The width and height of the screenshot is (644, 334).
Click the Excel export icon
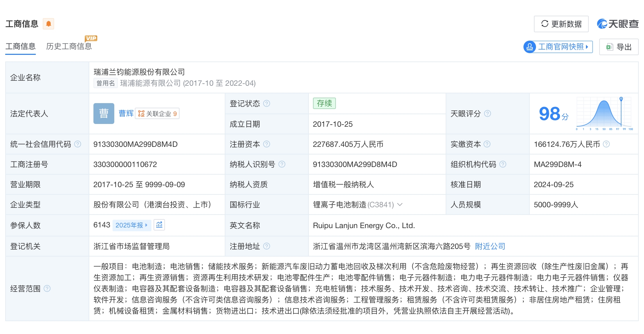pos(610,47)
